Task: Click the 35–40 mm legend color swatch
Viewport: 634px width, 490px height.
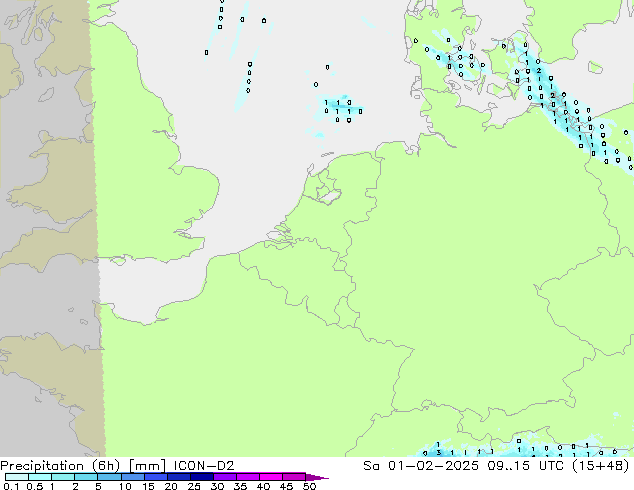Action: [248, 477]
